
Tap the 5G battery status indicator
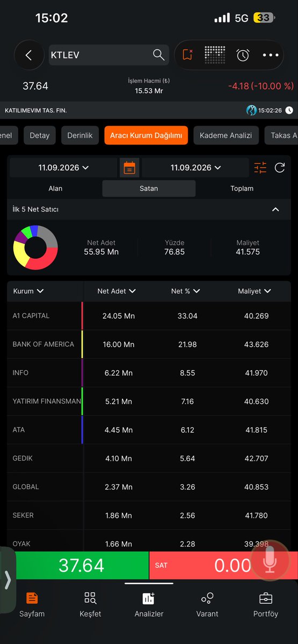coord(245,18)
